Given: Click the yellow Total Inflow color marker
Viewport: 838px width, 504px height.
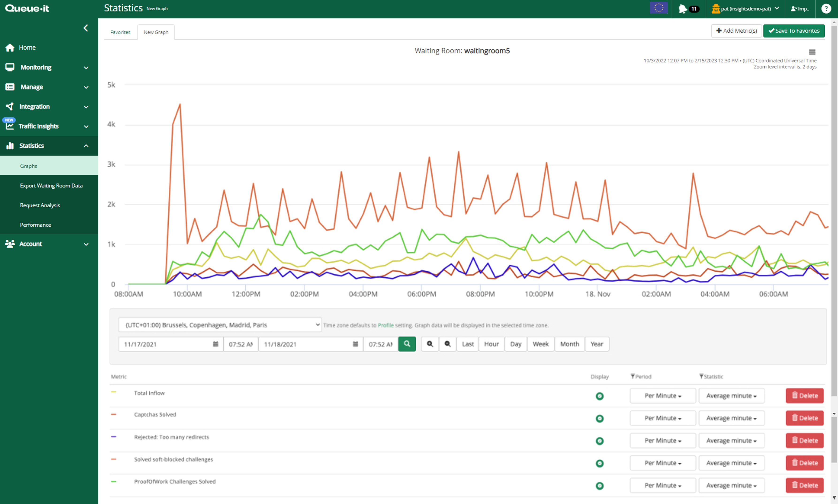Looking at the screenshot, I should click(x=114, y=392).
